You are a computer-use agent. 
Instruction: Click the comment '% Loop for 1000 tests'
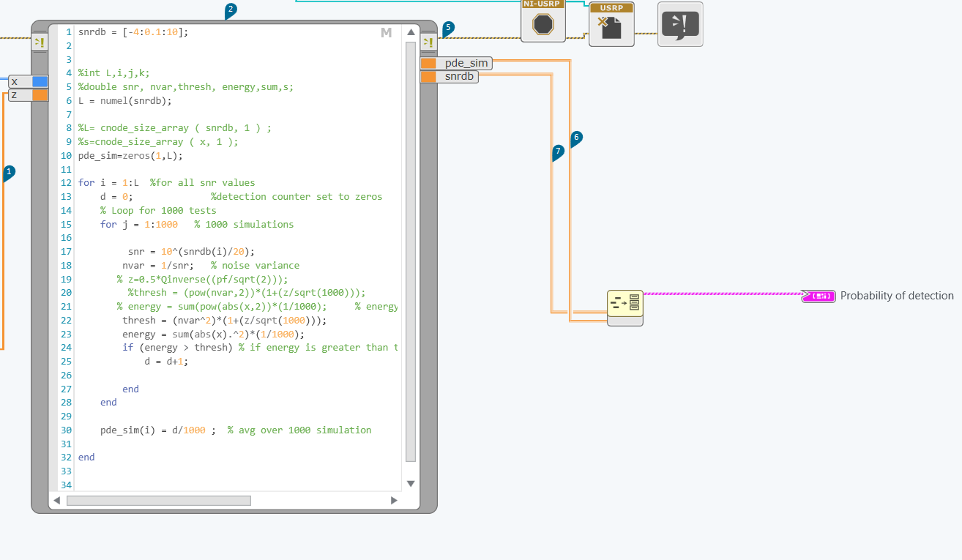[x=158, y=210]
